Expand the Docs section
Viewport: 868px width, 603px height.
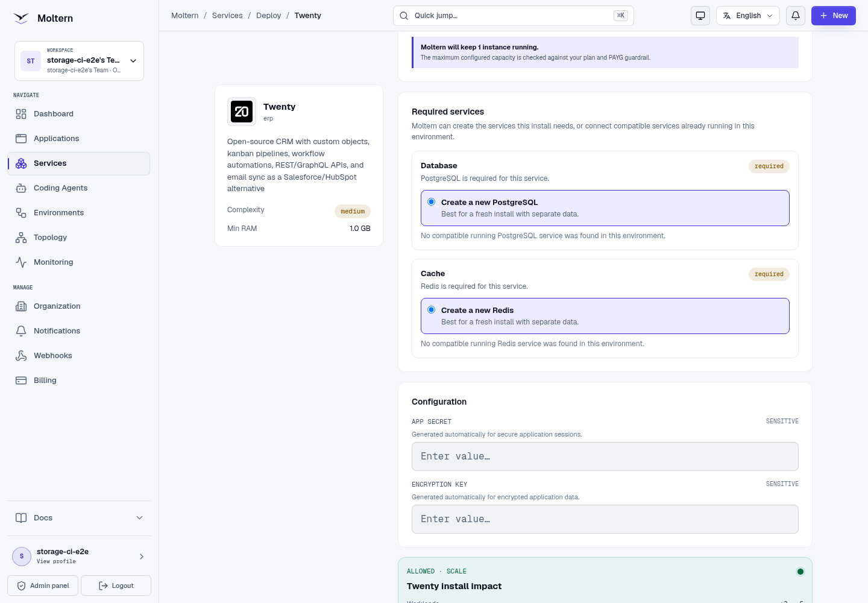click(x=79, y=518)
